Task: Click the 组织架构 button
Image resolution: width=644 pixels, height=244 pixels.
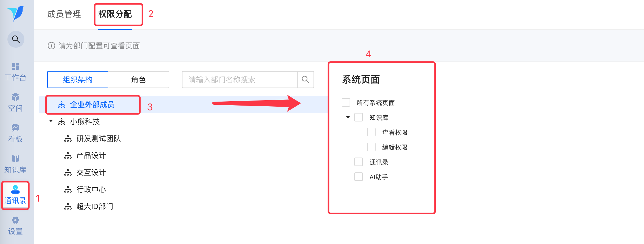Action: coord(78,80)
